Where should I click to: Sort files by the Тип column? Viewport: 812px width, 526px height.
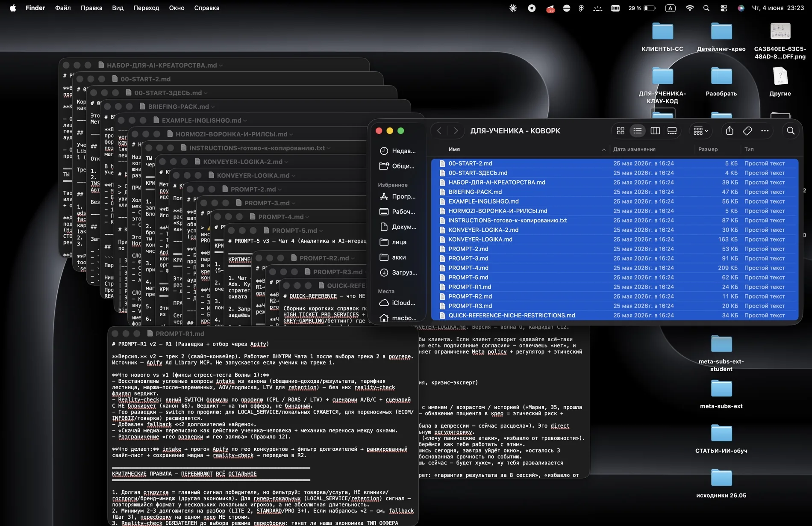pos(749,149)
